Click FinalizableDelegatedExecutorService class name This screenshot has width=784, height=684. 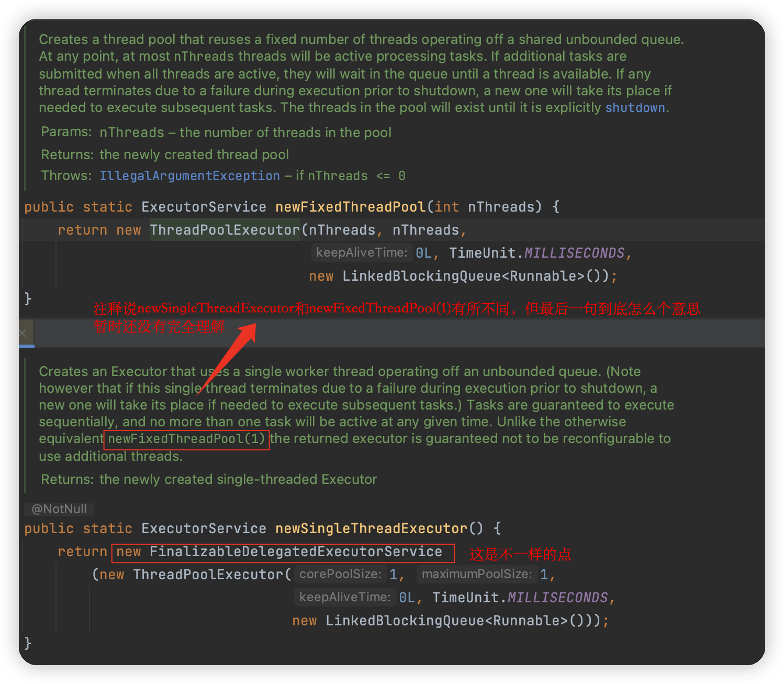click(x=296, y=551)
